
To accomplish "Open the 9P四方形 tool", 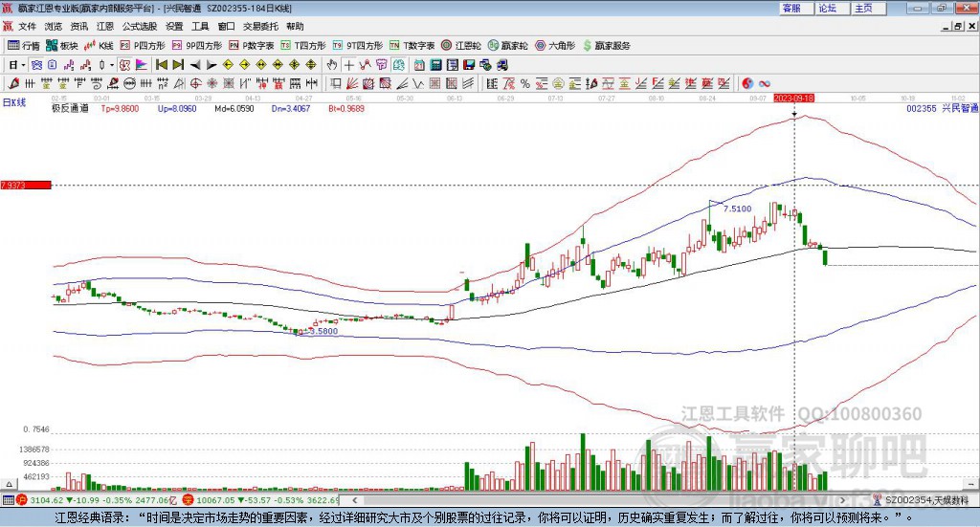I will [197, 46].
